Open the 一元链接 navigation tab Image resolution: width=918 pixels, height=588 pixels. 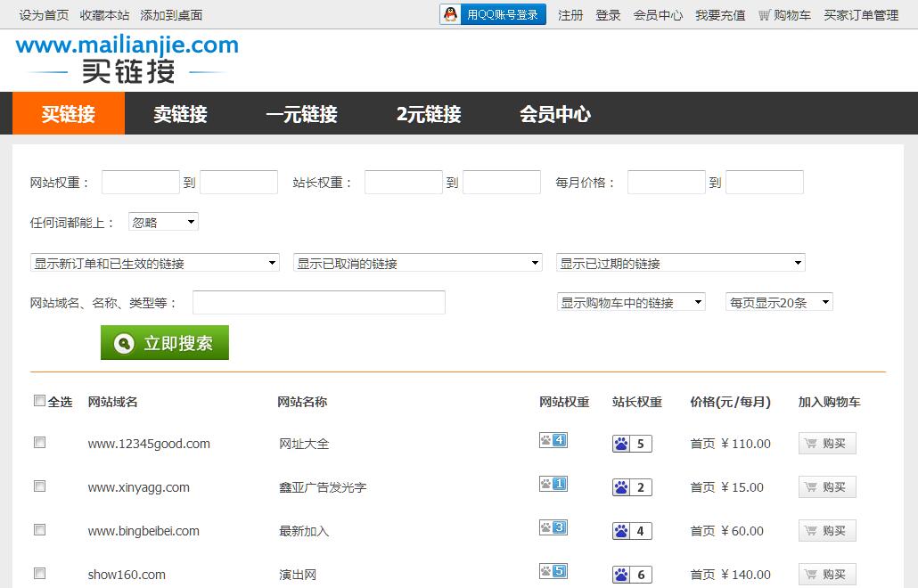coord(301,114)
